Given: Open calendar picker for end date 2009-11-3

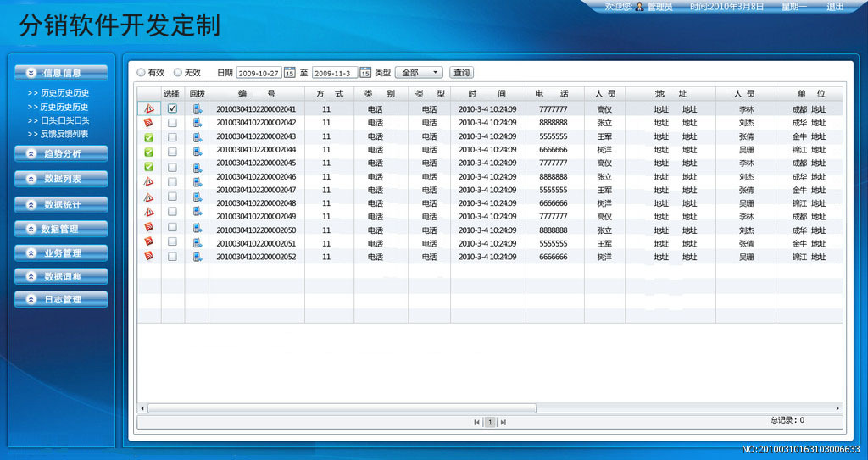Looking at the screenshot, I should (365, 73).
